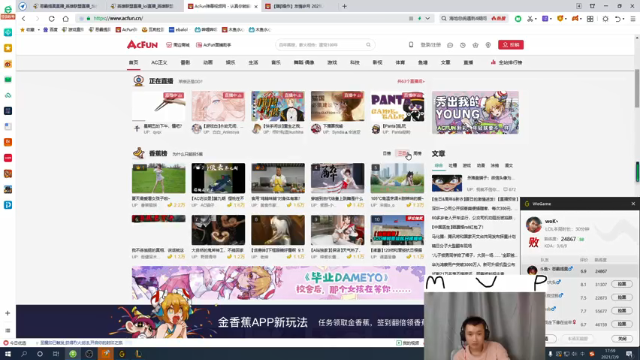Screen dimensions: 640x360
Task: Open the rank 1 girl on grass video
Action: [158, 178]
